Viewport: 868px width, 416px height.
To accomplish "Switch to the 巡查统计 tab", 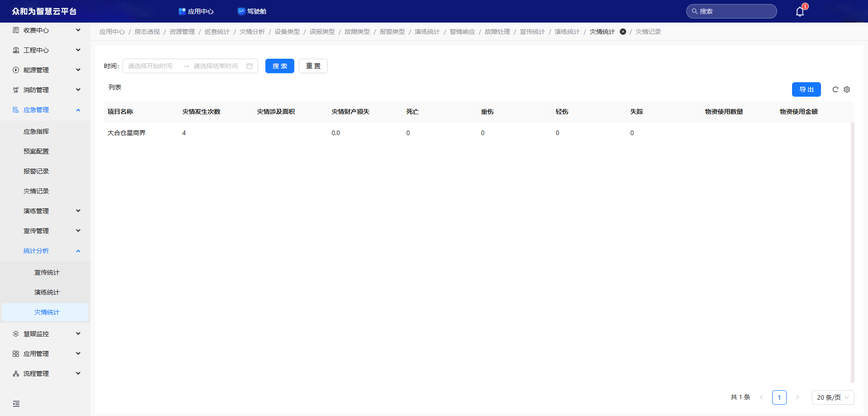I will point(217,32).
